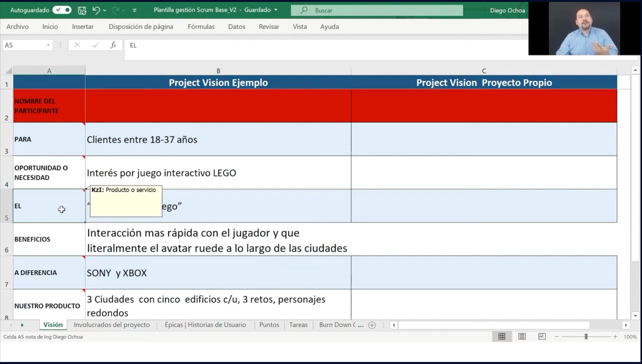The width and height of the screenshot is (642, 364).
Task: Switch to Page Break Preview icon
Action: coord(542,337)
